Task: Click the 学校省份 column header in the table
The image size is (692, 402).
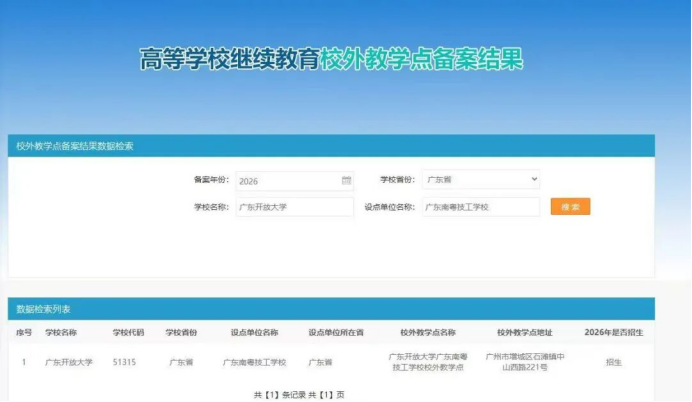Action: (181, 333)
